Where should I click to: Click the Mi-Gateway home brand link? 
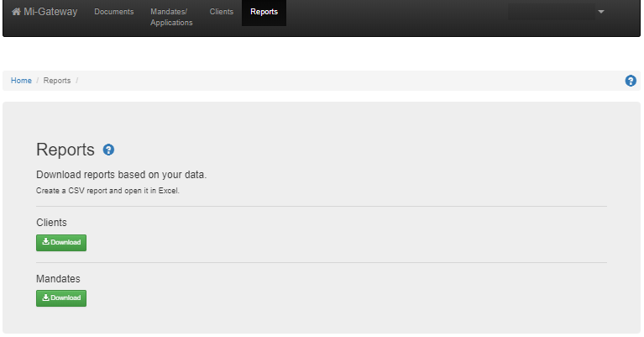point(45,12)
